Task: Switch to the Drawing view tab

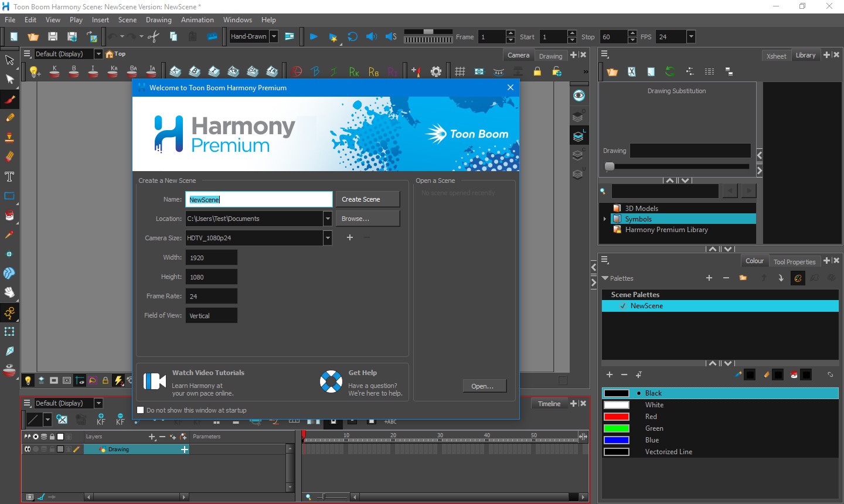Action: pos(550,56)
